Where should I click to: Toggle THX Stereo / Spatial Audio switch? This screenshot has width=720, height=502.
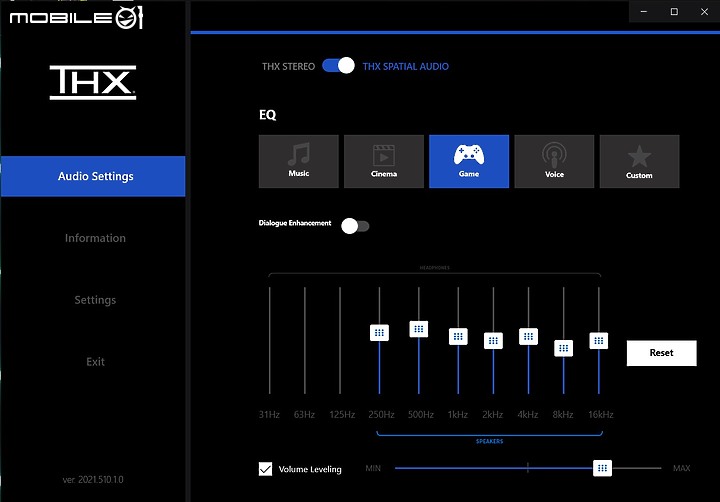coord(338,66)
